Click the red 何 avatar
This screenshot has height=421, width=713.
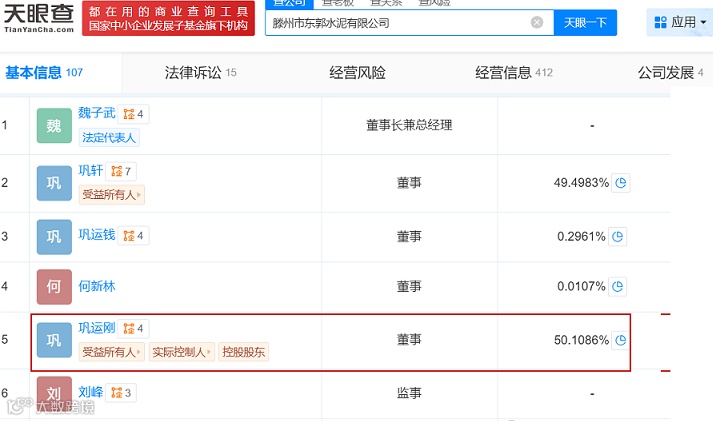[x=54, y=287]
